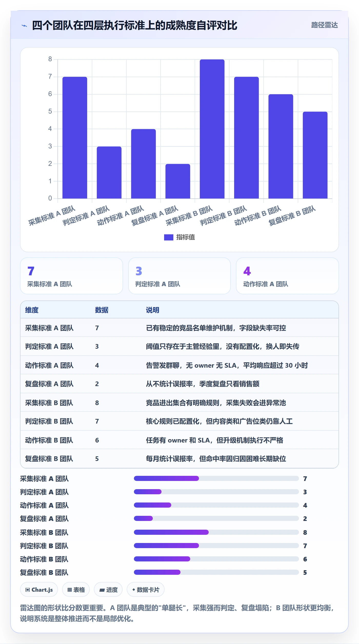
Task: Click the 进度 tag chip
Action: (108, 590)
